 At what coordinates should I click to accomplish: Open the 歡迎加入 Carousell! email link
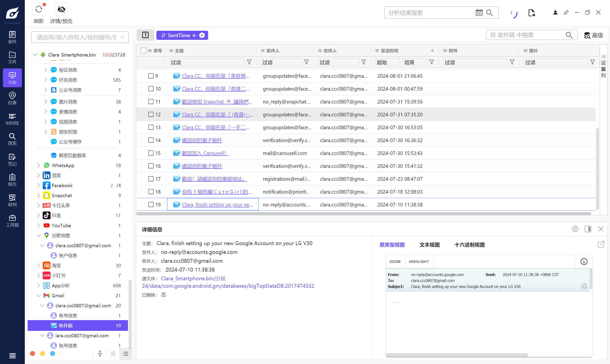point(205,153)
